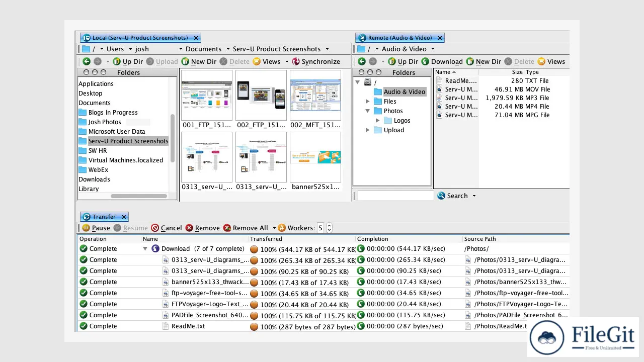Open the local Views dropdown arrow

click(287, 62)
